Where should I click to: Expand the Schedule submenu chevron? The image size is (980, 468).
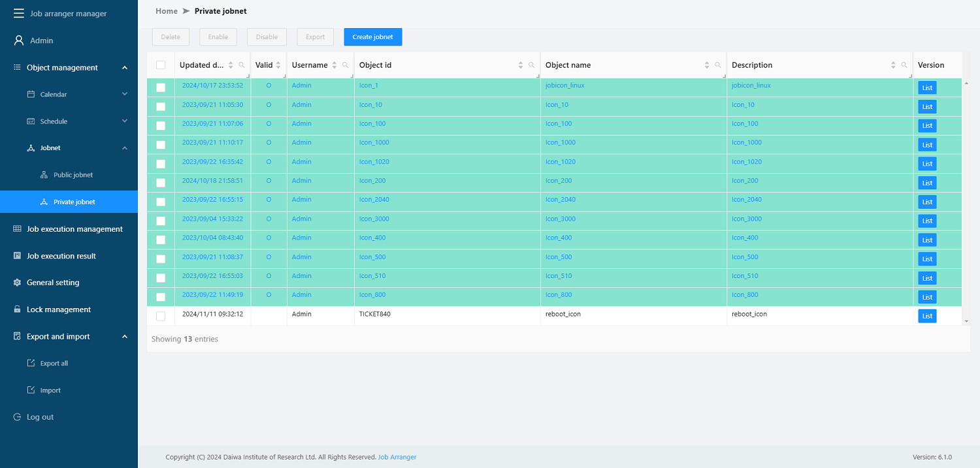(125, 121)
